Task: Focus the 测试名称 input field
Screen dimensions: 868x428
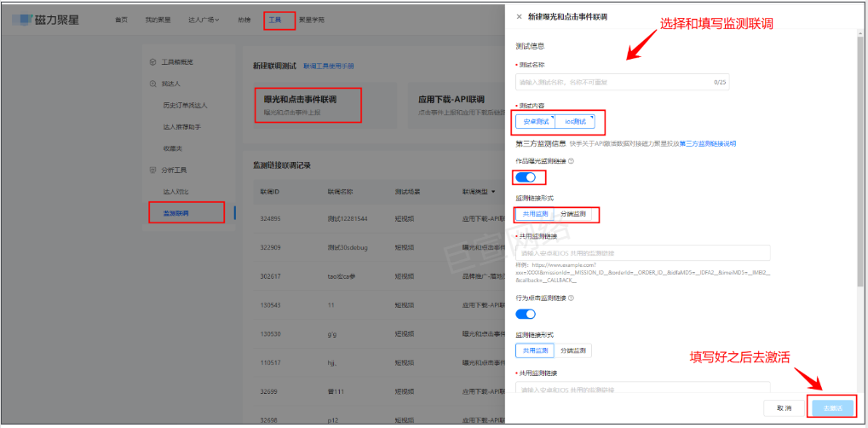Action: (622, 82)
